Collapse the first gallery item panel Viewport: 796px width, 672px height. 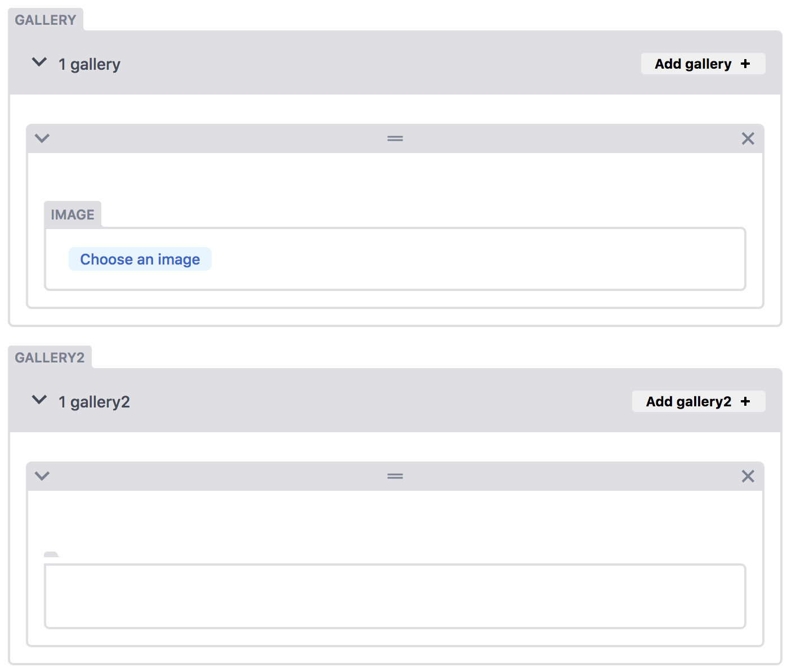coord(42,138)
